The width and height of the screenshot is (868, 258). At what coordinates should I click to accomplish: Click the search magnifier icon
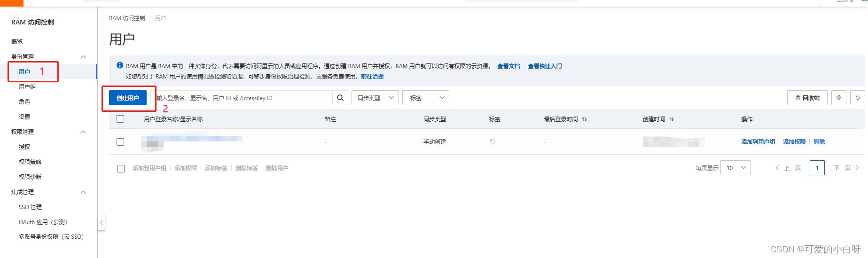(340, 98)
